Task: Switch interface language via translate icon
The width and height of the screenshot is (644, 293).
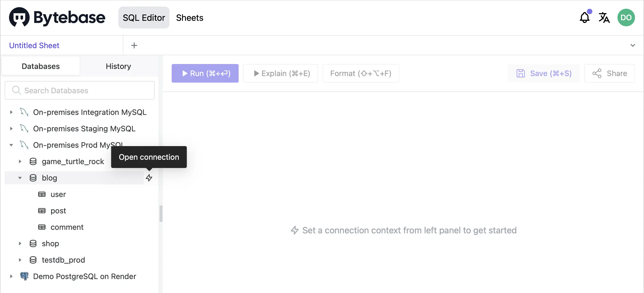Action: click(x=604, y=17)
